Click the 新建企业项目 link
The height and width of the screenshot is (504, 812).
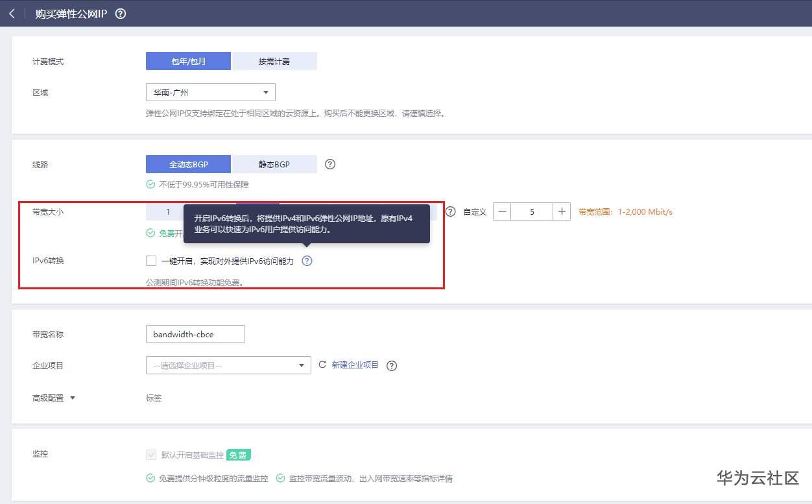coord(353,365)
